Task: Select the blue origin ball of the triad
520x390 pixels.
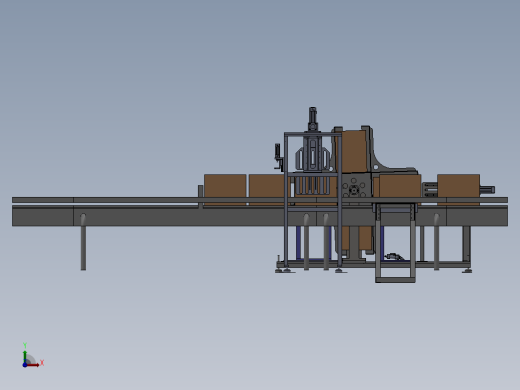Action: click(x=25, y=365)
